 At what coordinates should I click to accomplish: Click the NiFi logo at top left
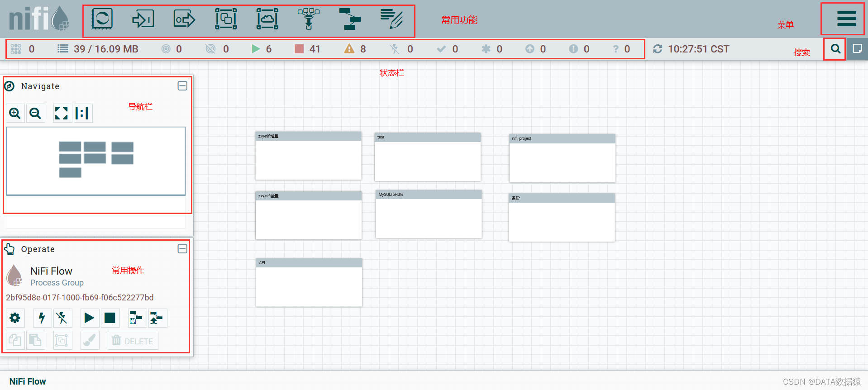(39, 19)
